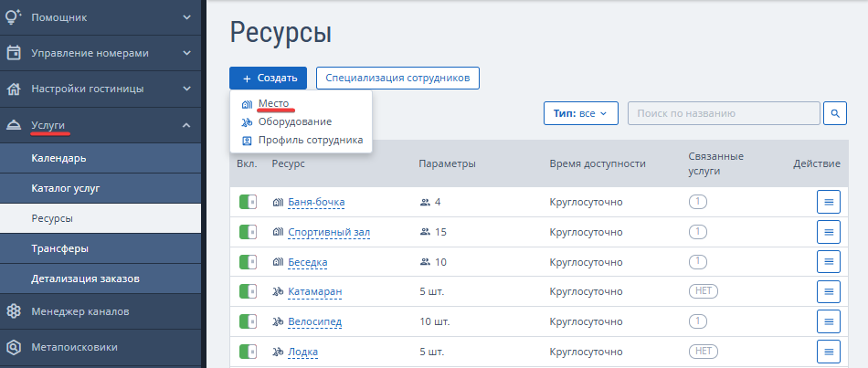The height and width of the screenshot is (368, 868).
Task: Click place icon next to Спортивный зал
Action: point(278,232)
